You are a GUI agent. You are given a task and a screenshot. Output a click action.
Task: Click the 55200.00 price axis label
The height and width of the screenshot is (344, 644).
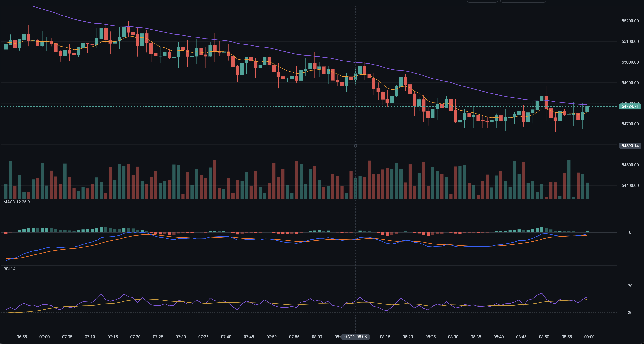coord(630,21)
